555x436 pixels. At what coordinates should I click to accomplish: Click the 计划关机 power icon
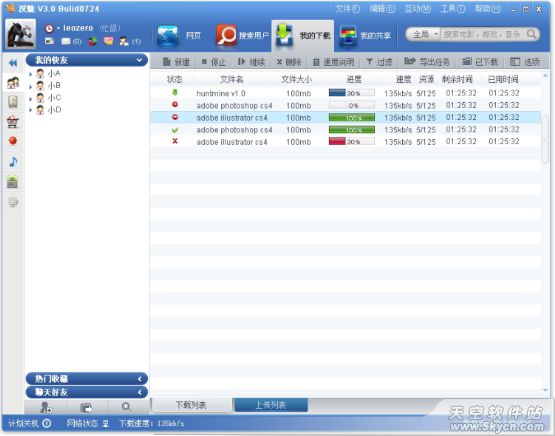tap(47, 423)
